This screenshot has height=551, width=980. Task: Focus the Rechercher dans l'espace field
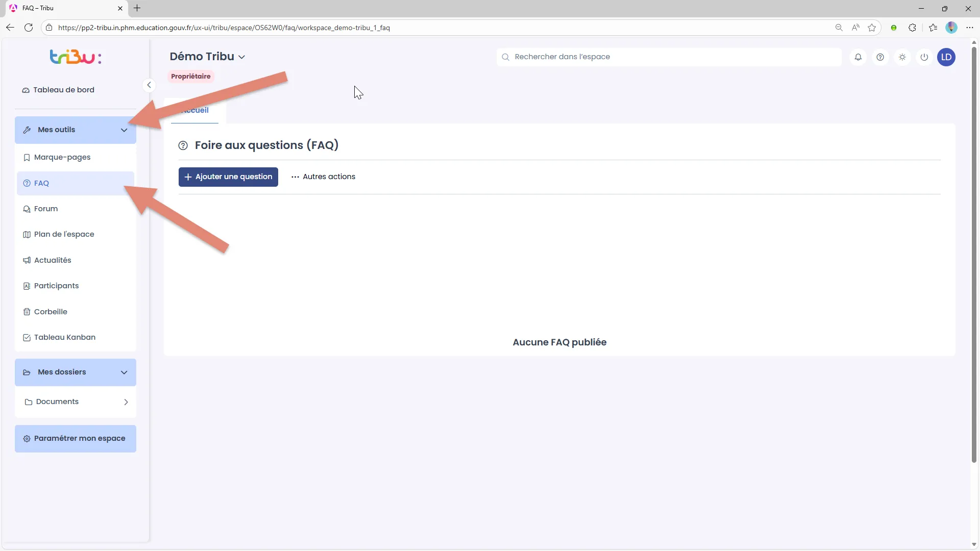pos(669,57)
